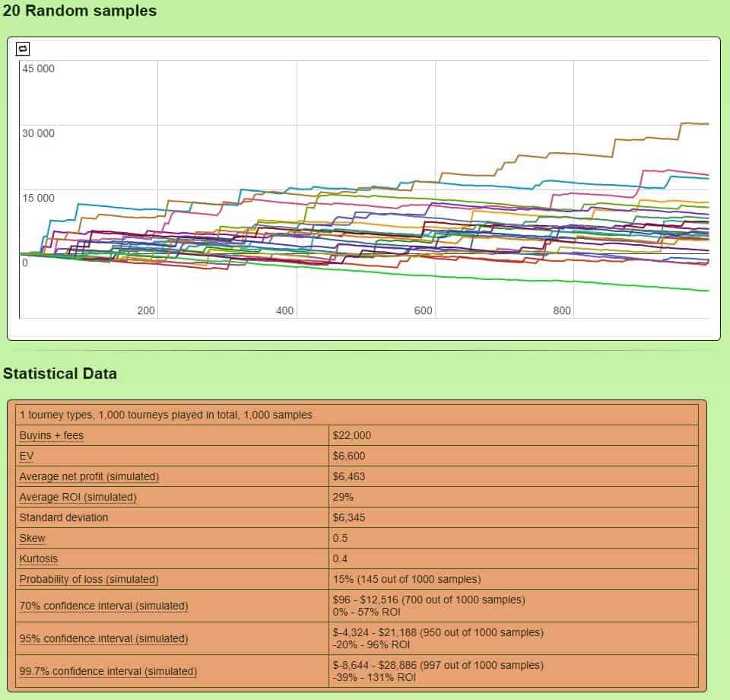Click '$-4,324 - $21,188' interval text
Image resolution: width=730 pixels, height=700 pixels.
375,632
